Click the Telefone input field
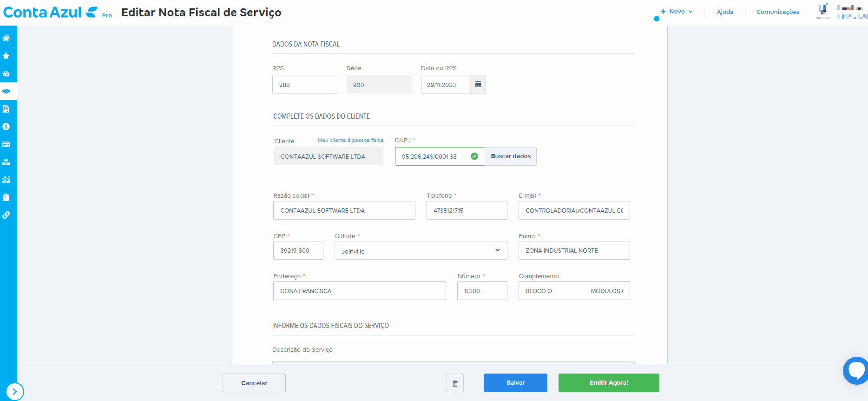 [467, 210]
